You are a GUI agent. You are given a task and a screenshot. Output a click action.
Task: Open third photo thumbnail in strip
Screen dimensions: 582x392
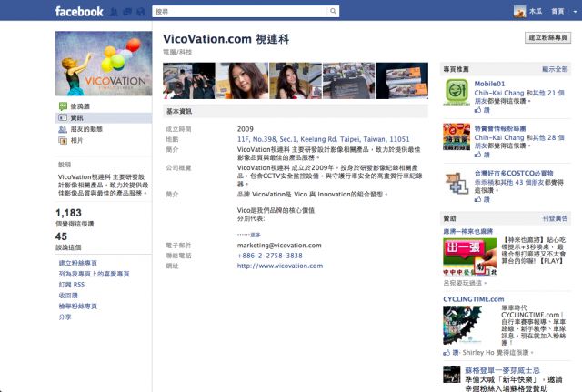[x=296, y=81]
